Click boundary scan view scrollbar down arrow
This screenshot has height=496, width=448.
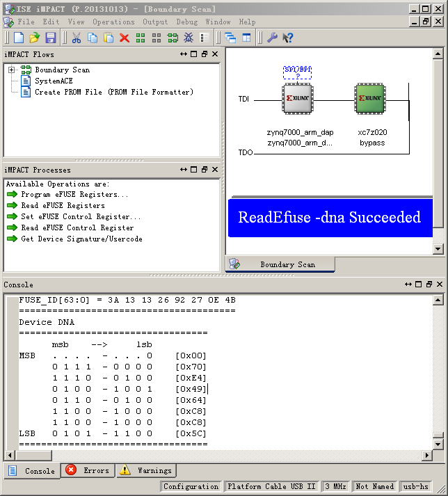point(438,249)
